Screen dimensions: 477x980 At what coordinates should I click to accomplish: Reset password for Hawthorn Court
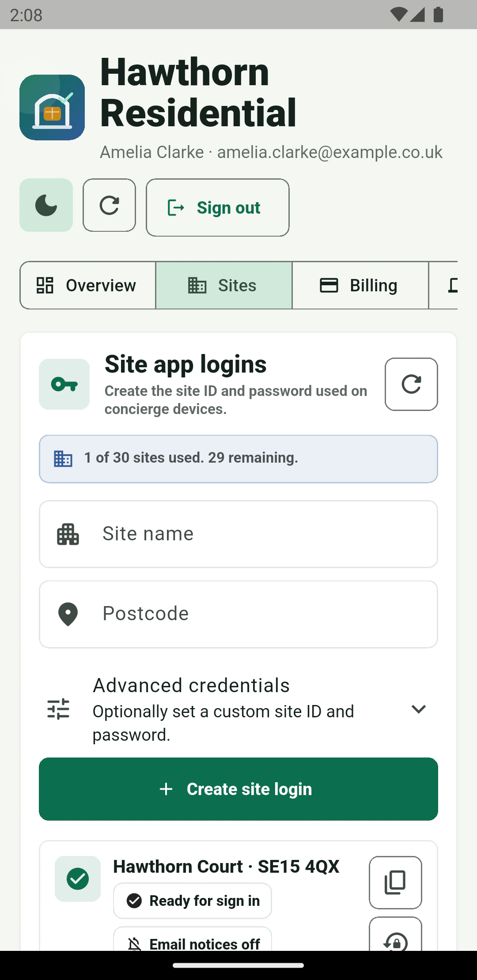point(395,934)
